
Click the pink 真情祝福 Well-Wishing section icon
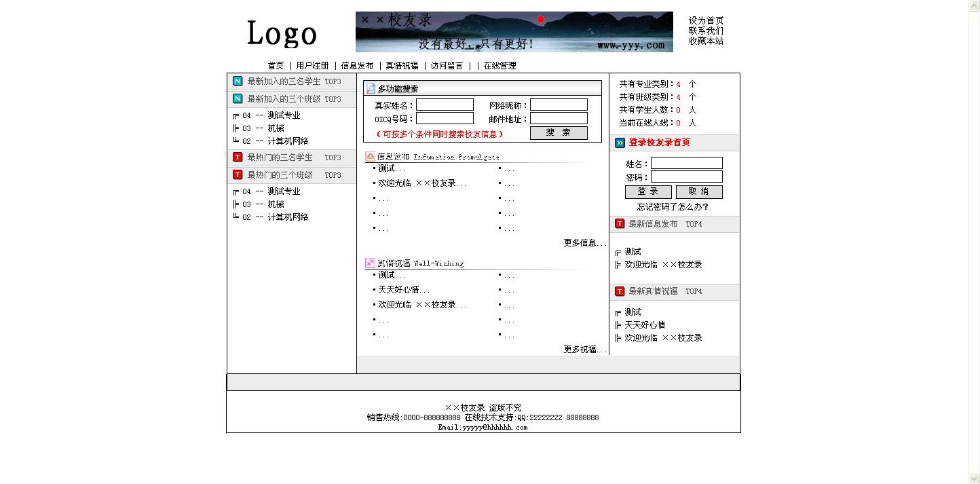[x=370, y=263]
